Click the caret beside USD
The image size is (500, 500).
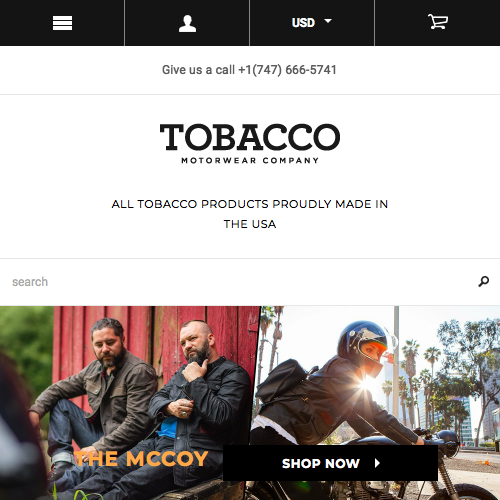coord(328,21)
